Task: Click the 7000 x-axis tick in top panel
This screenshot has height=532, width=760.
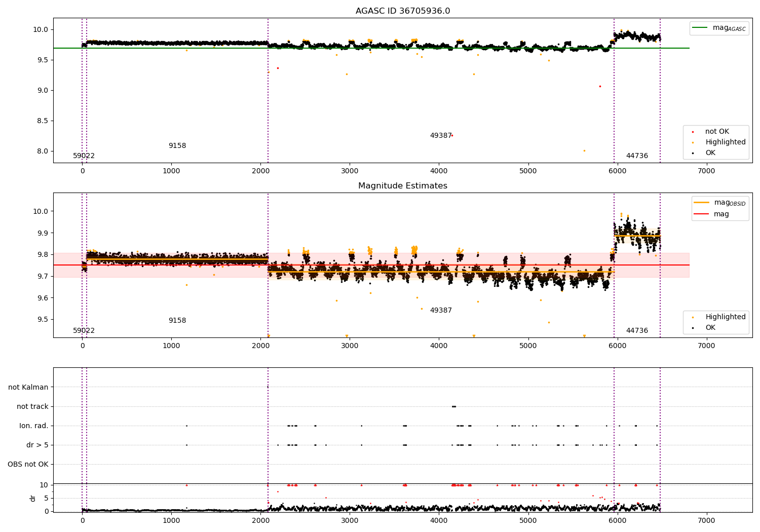Action: 706,171
